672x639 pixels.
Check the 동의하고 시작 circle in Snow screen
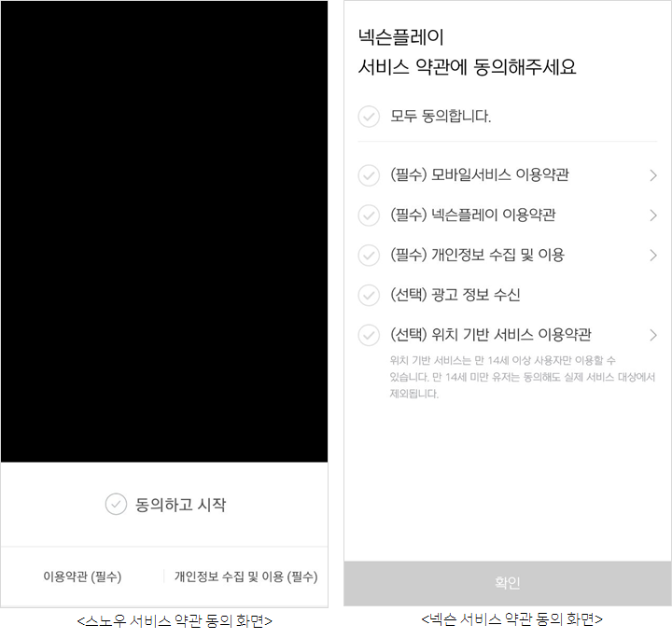coord(116,504)
